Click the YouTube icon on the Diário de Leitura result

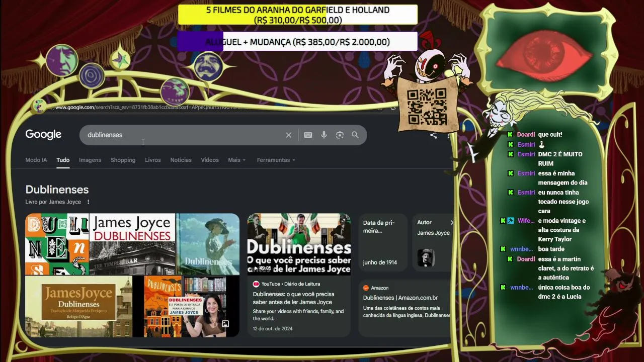256,284
